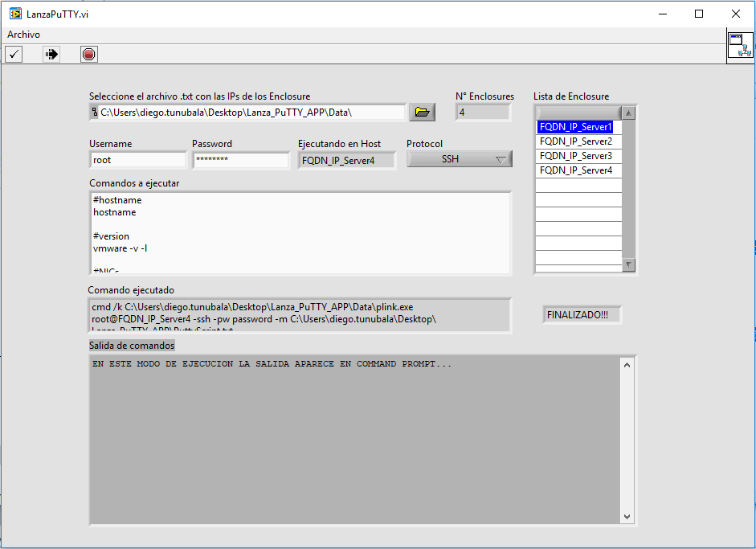Expand the Protocol SSH dropdown
Screen dimensions: 756x549
point(459,159)
